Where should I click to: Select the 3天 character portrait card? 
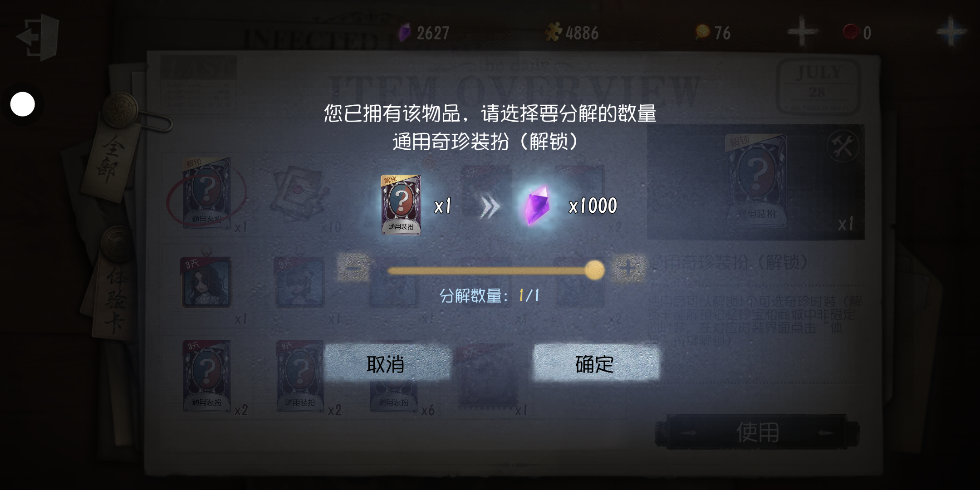tap(206, 282)
